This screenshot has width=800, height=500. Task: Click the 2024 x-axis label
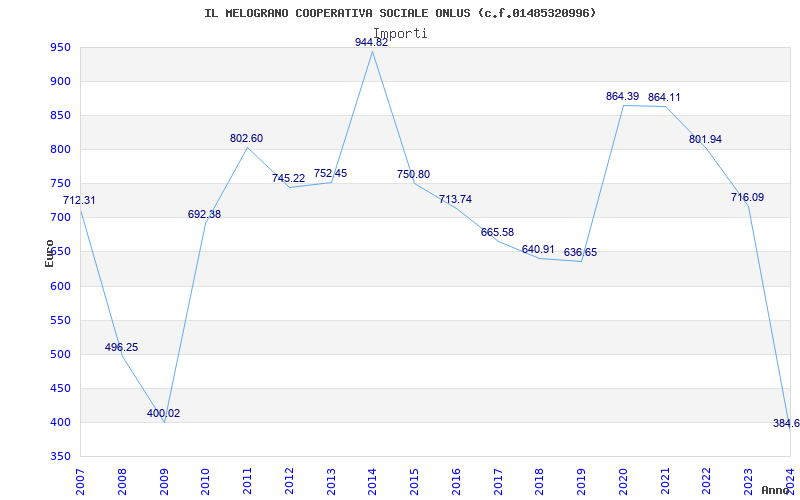point(790,482)
